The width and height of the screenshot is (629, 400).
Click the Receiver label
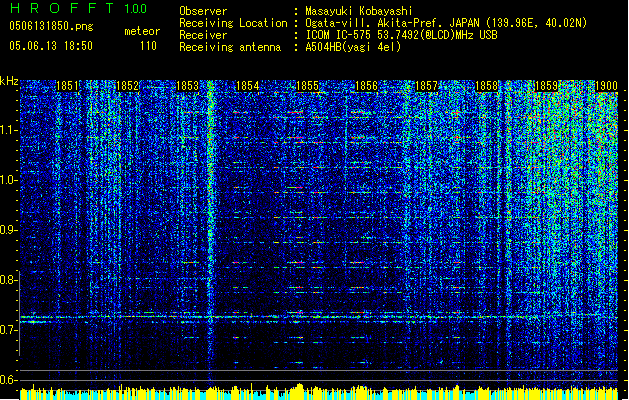point(203,35)
